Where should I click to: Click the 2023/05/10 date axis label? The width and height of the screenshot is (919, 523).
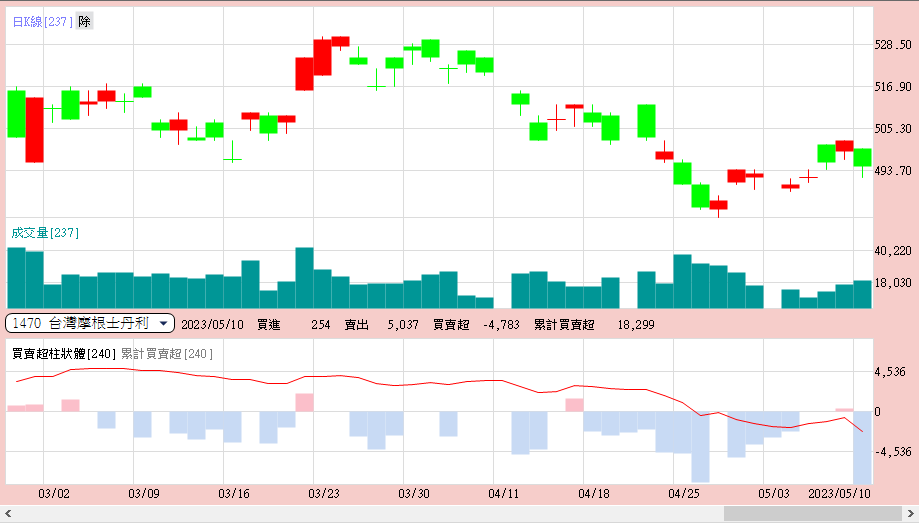click(839, 494)
